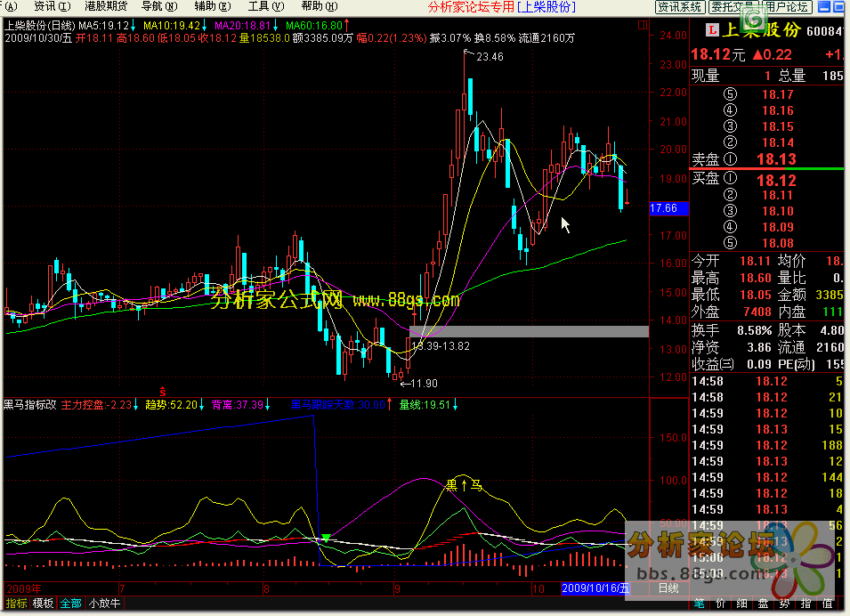Select the 价 tab in quote panel
Screen dimensions: 850x616
(720, 603)
